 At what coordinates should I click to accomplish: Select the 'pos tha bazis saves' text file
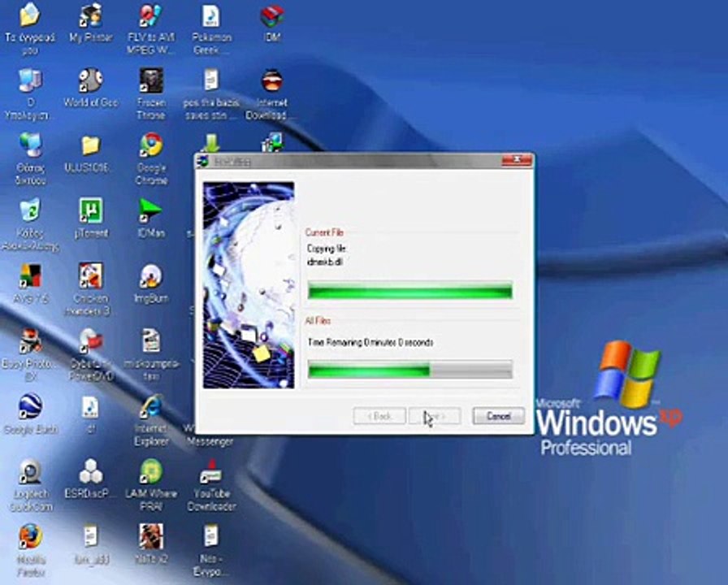click(x=211, y=80)
